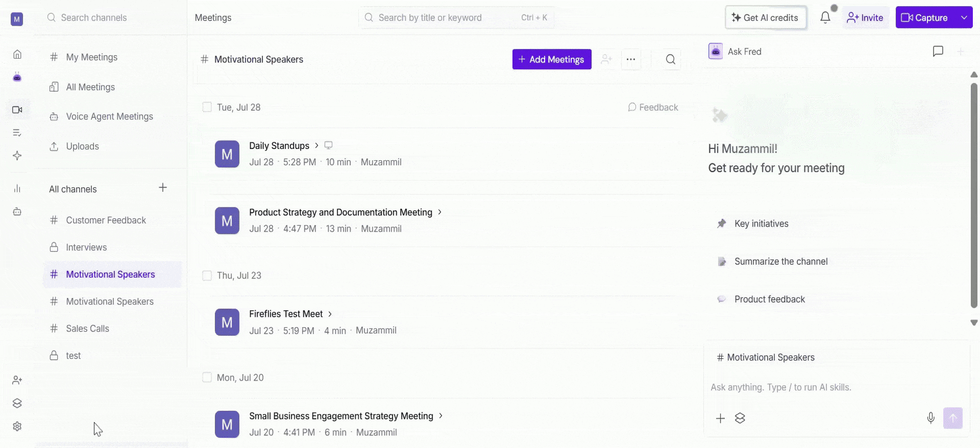Image resolution: width=980 pixels, height=448 pixels.
Task: Tick the Tue, Jul 28 checkbox
Action: point(207,107)
